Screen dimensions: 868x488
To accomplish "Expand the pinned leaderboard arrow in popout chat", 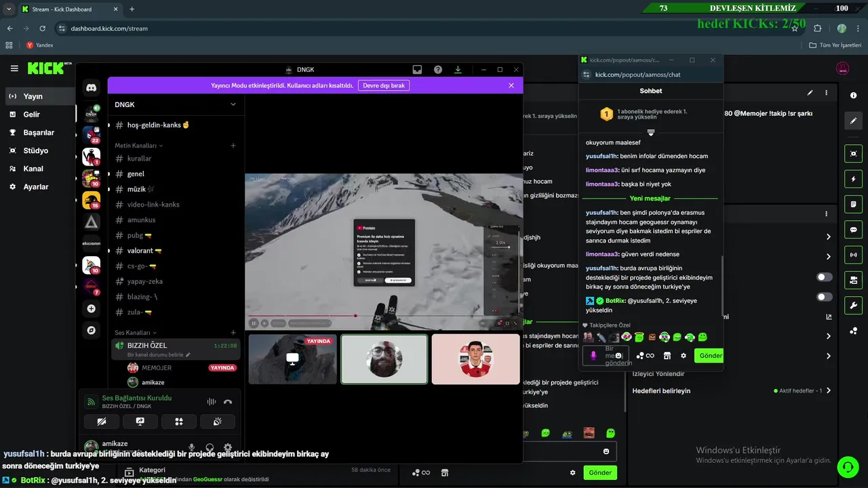I will pos(651,132).
